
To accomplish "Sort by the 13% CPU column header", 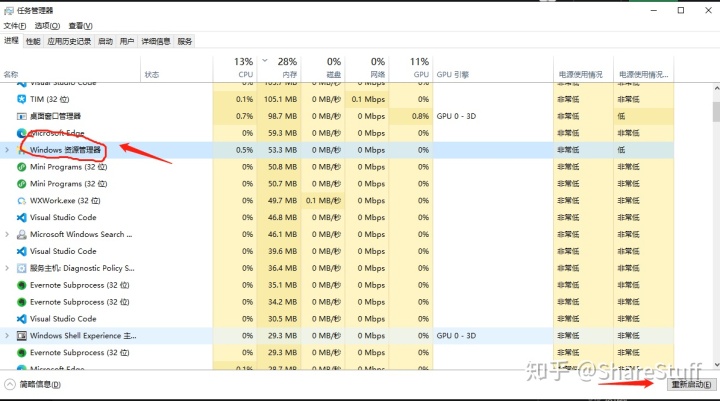I will click(x=235, y=69).
